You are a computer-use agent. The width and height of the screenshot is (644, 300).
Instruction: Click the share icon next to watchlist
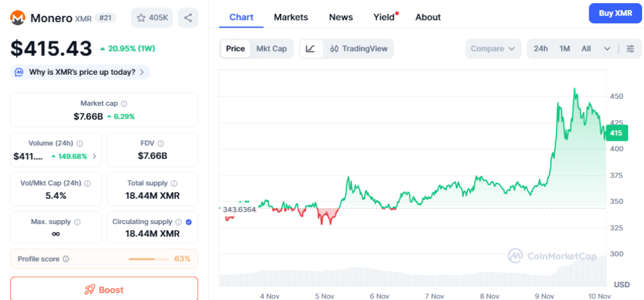point(188,18)
